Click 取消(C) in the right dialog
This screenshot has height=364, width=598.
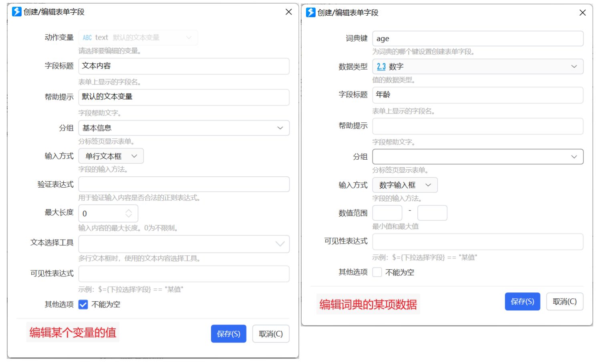[x=565, y=302]
